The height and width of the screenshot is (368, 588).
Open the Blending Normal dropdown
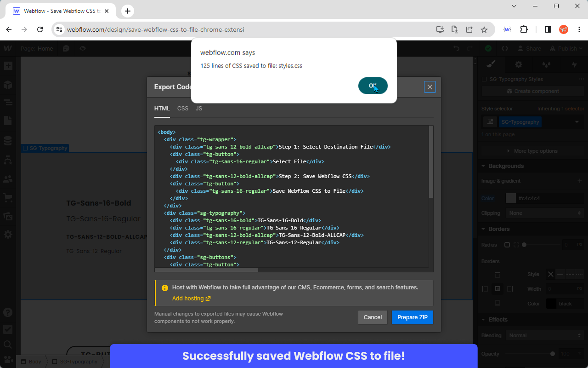point(545,335)
